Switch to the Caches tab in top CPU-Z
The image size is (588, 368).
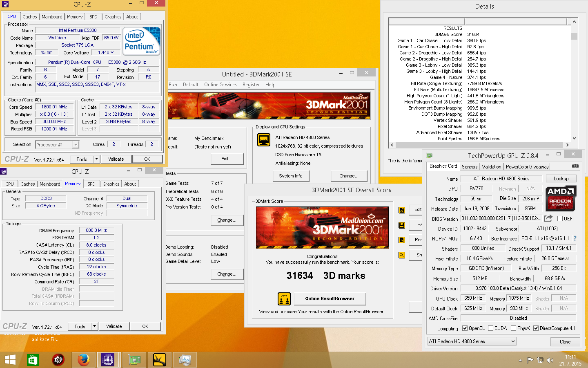tap(30, 17)
